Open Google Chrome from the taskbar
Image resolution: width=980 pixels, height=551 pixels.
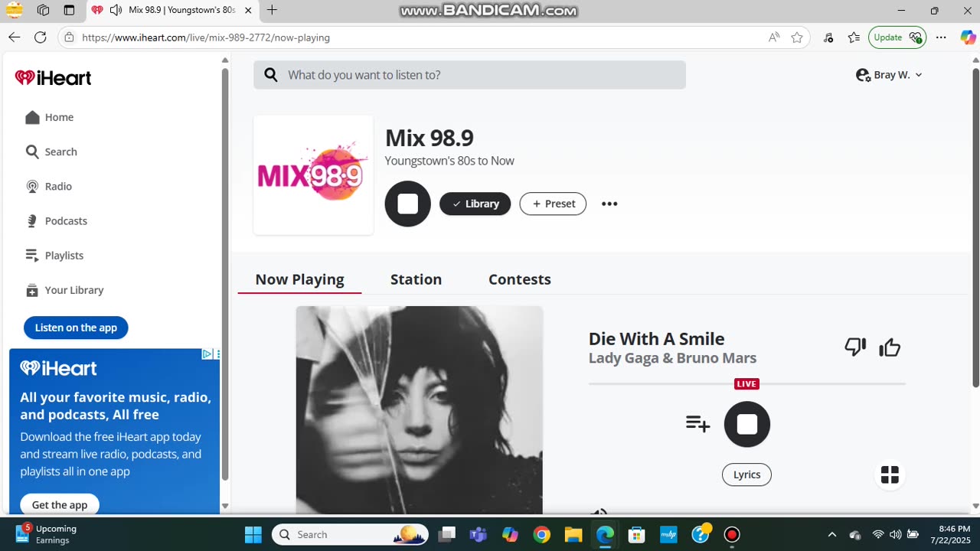tap(541, 534)
